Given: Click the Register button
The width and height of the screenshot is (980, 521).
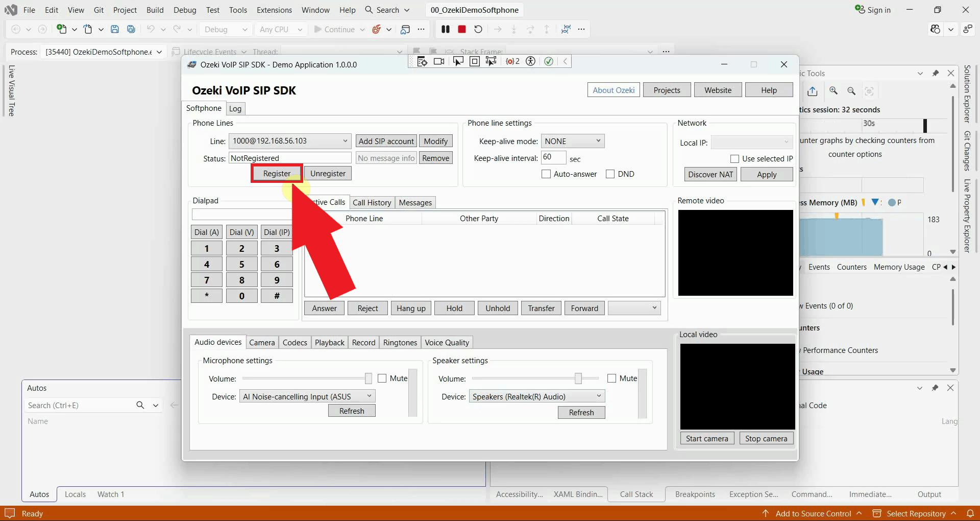Looking at the screenshot, I should (x=277, y=174).
